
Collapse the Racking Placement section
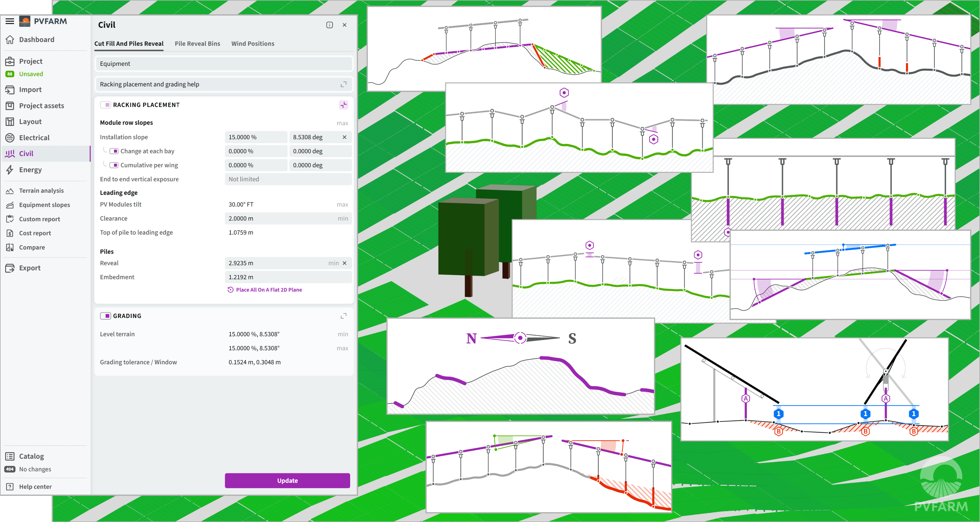pyautogui.click(x=343, y=105)
